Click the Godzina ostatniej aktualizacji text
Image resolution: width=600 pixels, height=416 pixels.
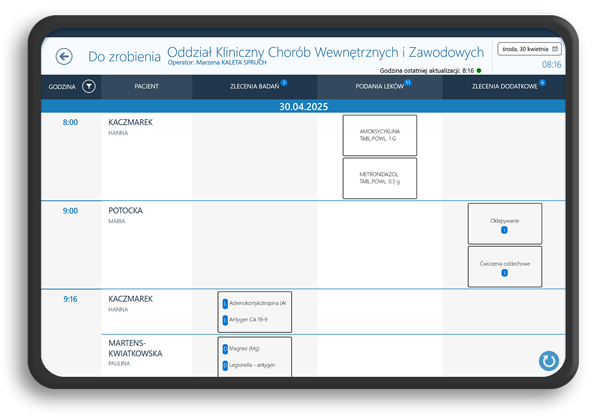pos(427,71)
